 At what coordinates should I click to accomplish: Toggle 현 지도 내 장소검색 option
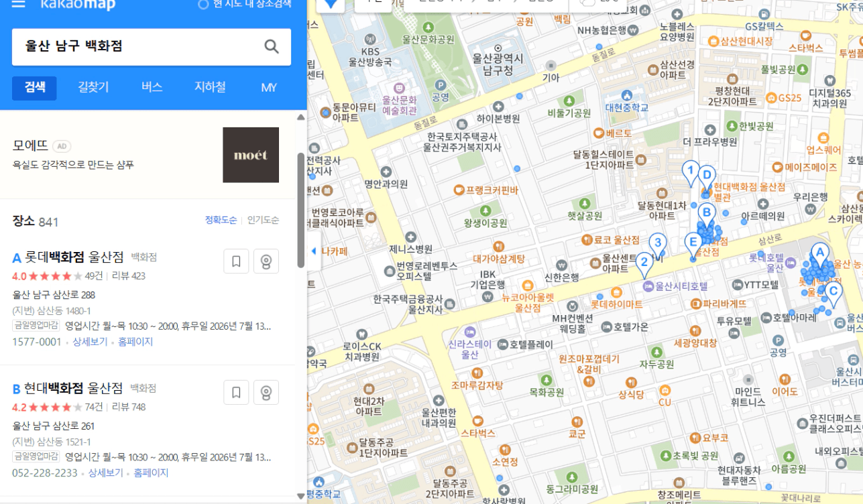(245, 4)
